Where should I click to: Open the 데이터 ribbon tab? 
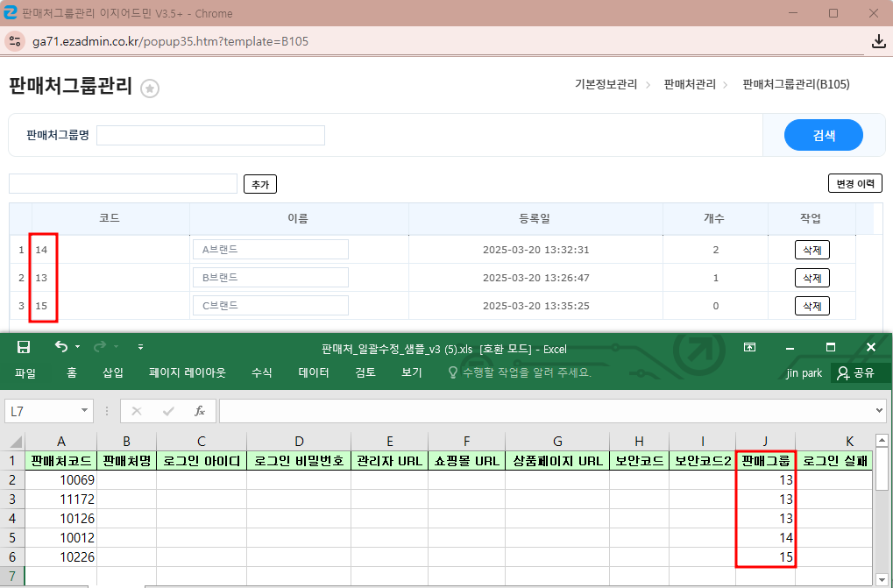click(x=313, y=372)
